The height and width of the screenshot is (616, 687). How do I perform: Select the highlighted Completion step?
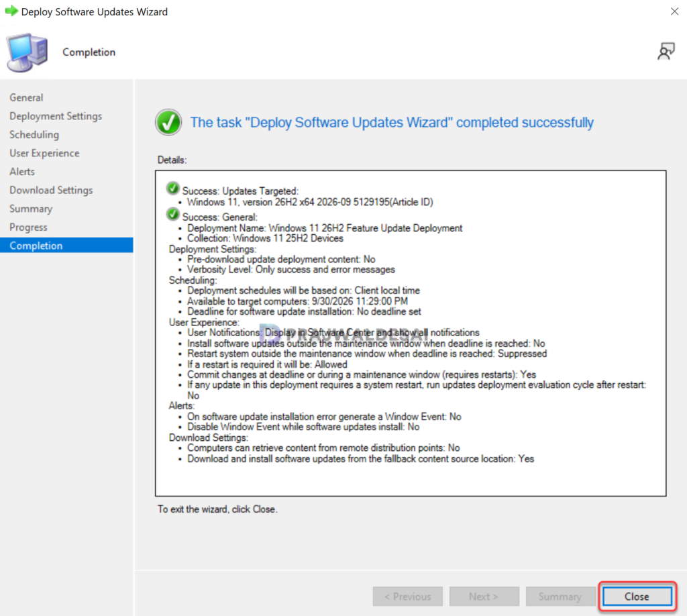click(66, 246)
